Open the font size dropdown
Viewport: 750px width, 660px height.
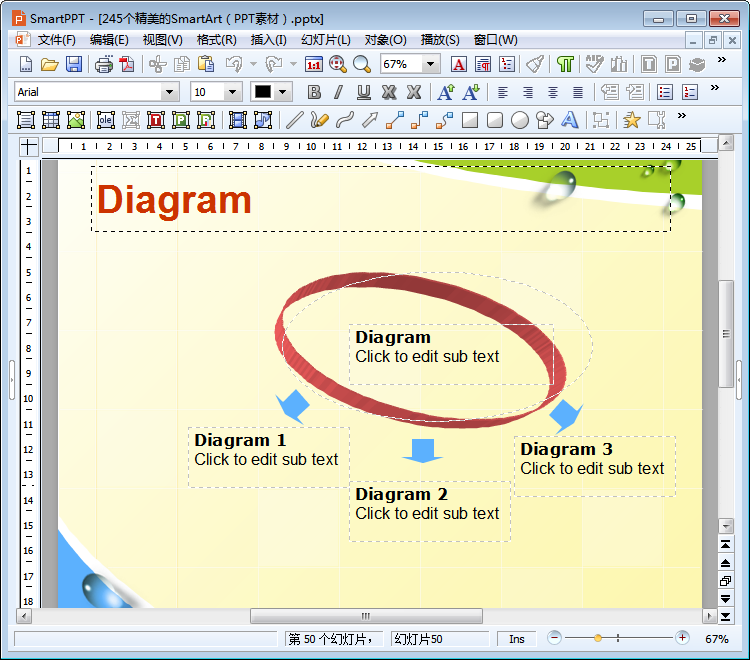233,92
